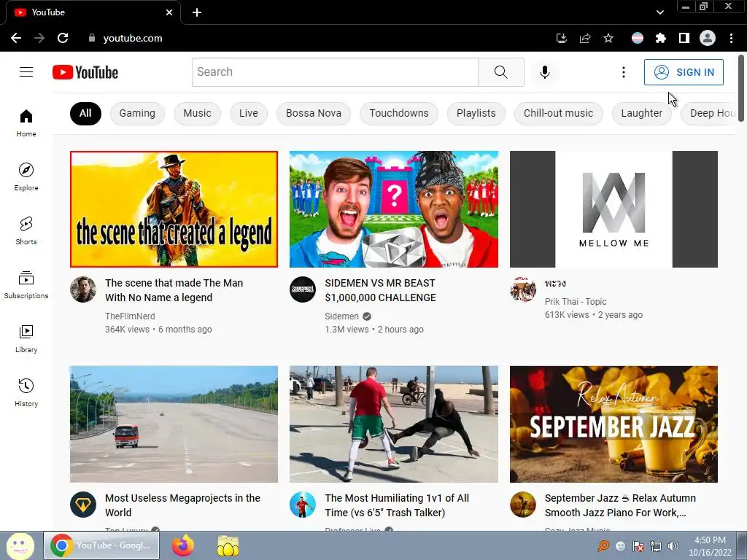This screenshot has height=560, width=747.
Task: Go to Home in sidebar
Action: click(26, 122)
